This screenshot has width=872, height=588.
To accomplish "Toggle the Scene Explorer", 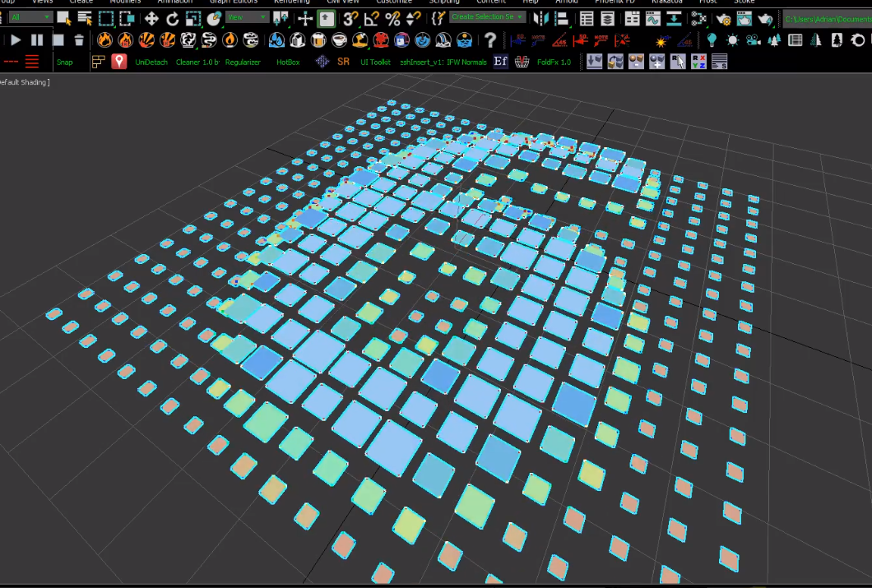I will point(587,19).
